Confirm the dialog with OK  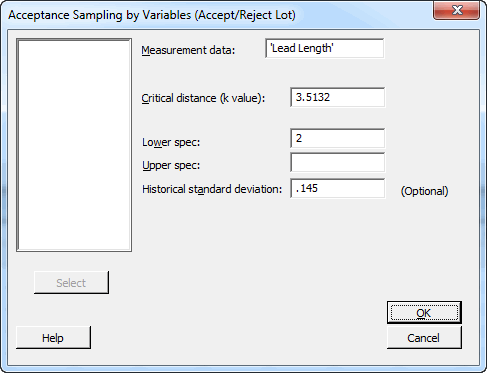pyautogui.click(x=424, y=313)
